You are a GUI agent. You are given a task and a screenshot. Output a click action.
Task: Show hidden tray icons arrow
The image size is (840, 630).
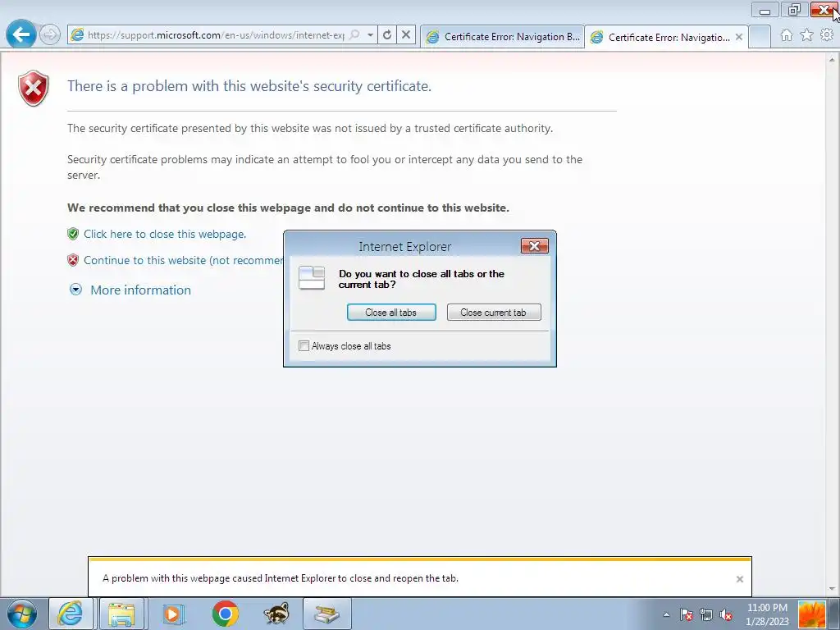666,615
